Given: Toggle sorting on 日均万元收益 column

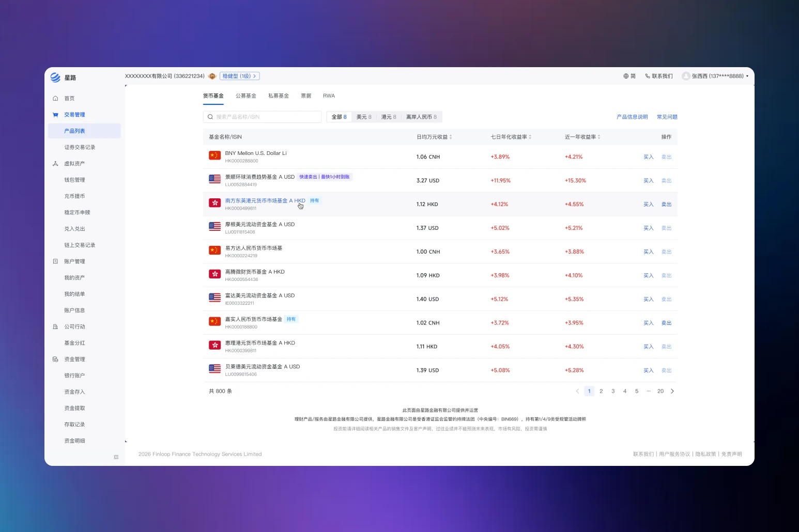Looking at the screenshot, I should 451,137.
